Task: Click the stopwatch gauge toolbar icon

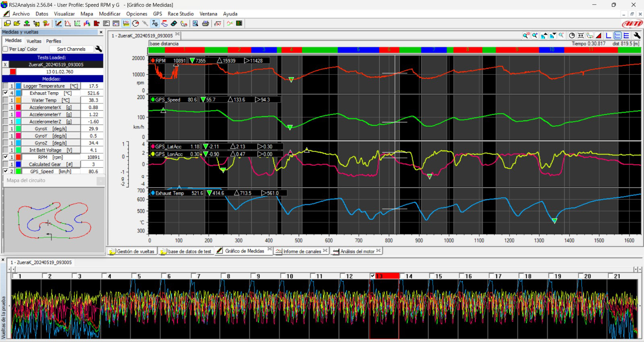Action: [x=136, y=23]
